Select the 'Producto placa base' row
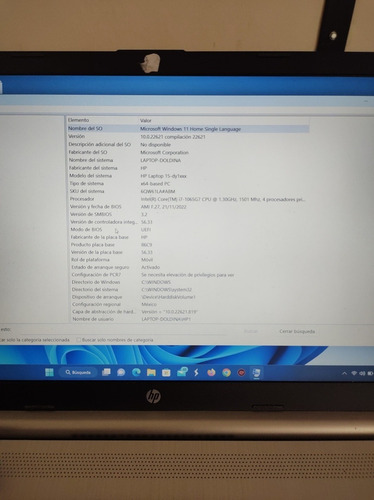This screenshot has width=374, height=500. (x=189, y=245)
